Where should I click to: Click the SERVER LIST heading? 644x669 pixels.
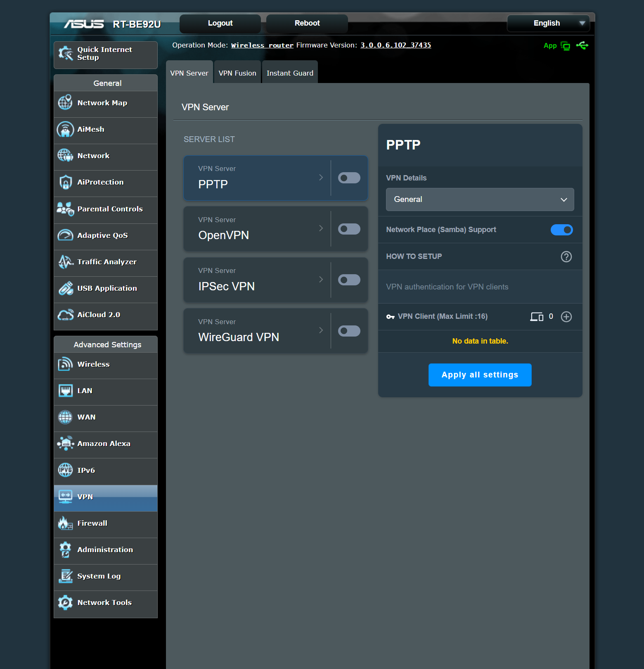[209, 140]
